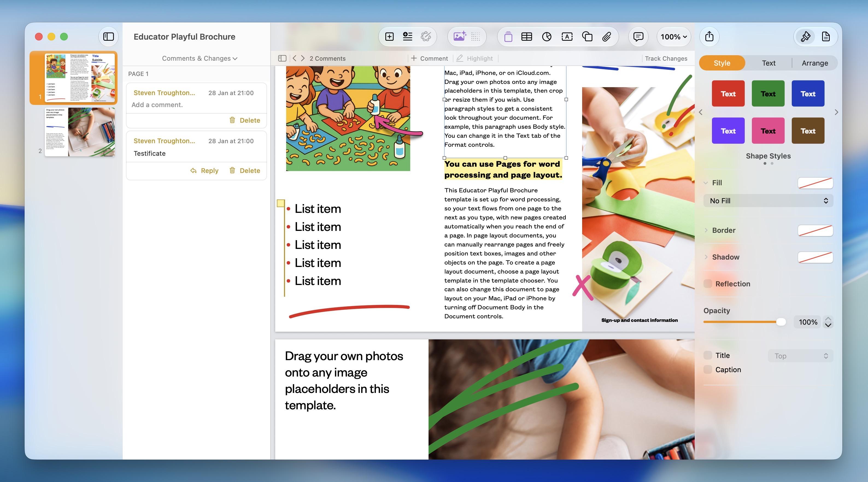The image size is (868, 482).
Task: Switch to the Text tab
Action: coord(769,63)
